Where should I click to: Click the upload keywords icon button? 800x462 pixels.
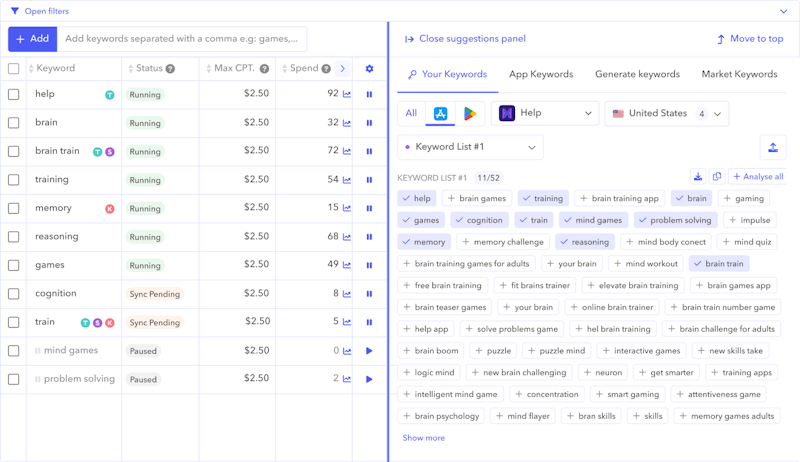(772, 147)
